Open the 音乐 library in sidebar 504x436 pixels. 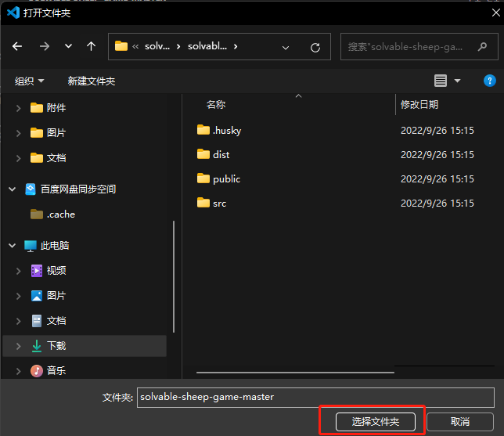tap(49, 371)
